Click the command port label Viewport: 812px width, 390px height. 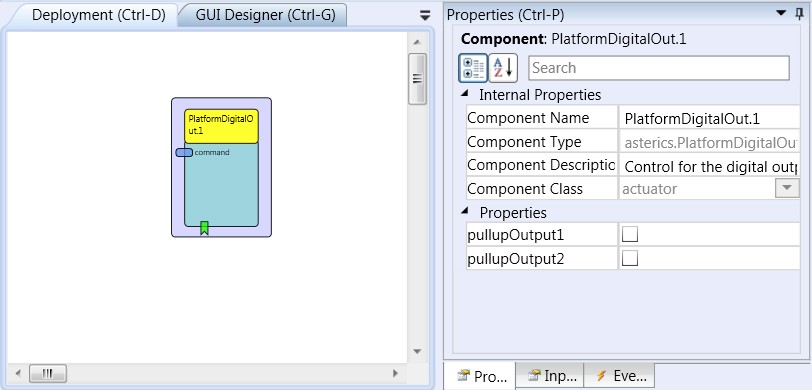point(212,152)
